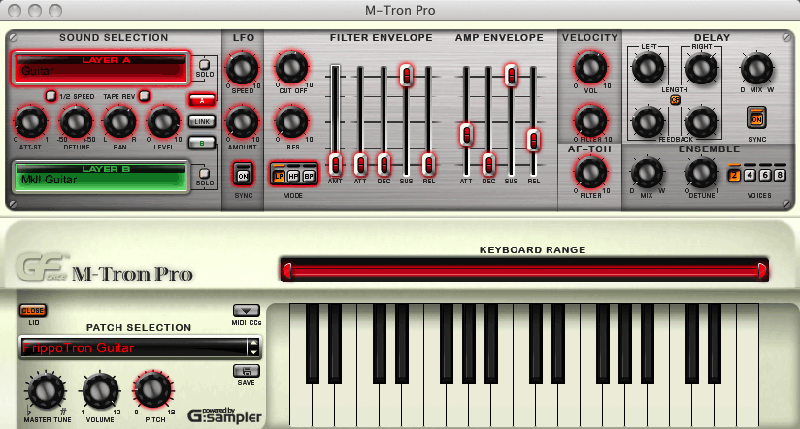Click the Ensemble Detune knob
Screen dimensions: 800x429
pyautogui.click(x=701, y=172)
